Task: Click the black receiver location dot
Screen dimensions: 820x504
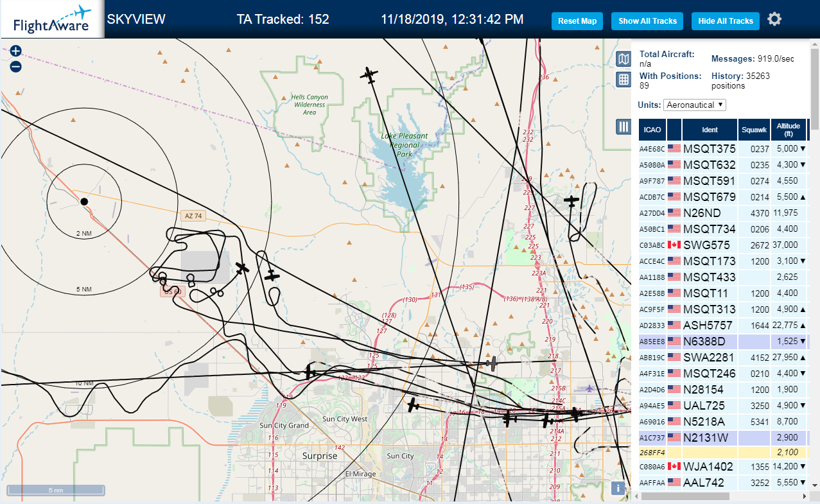Action: (84, 202)
